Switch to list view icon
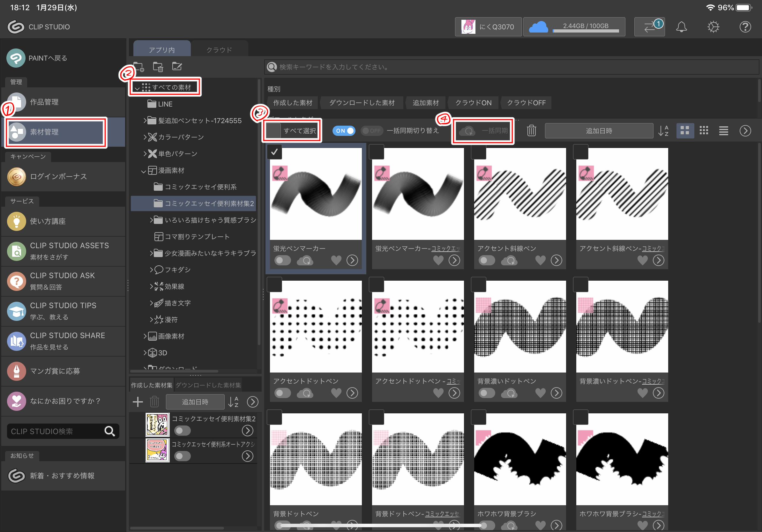This screenshot has height=532, width=762. tap(723, 131)
